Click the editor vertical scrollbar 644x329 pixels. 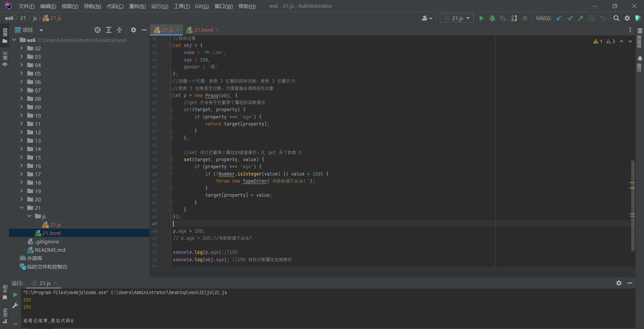(x=633, y=205)
